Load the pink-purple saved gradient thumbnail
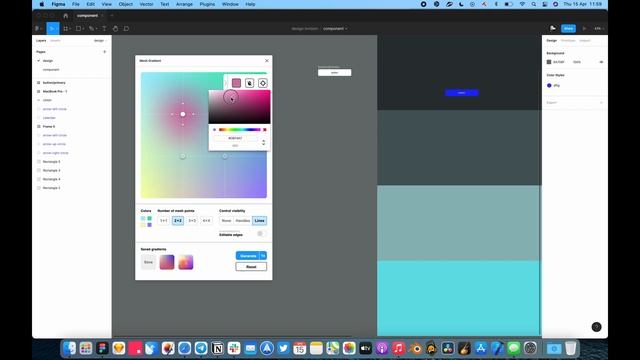640x360 pixels. tap(167, 262)
